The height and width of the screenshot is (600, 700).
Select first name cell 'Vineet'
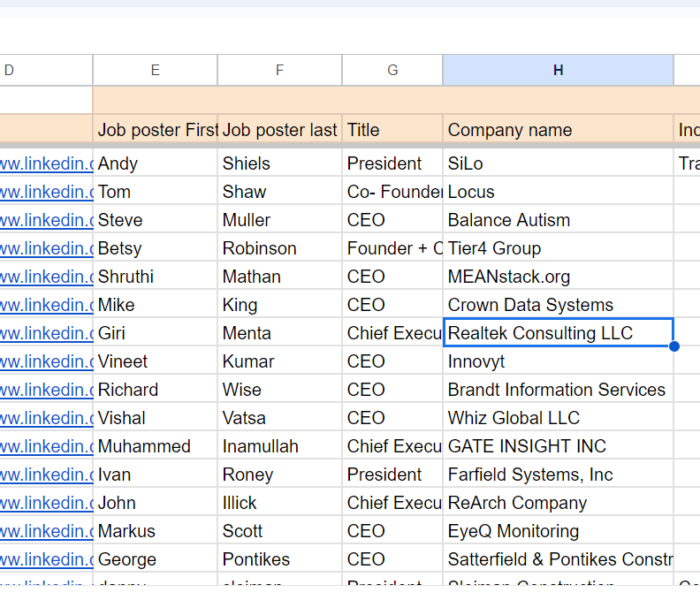coord(155,361)
